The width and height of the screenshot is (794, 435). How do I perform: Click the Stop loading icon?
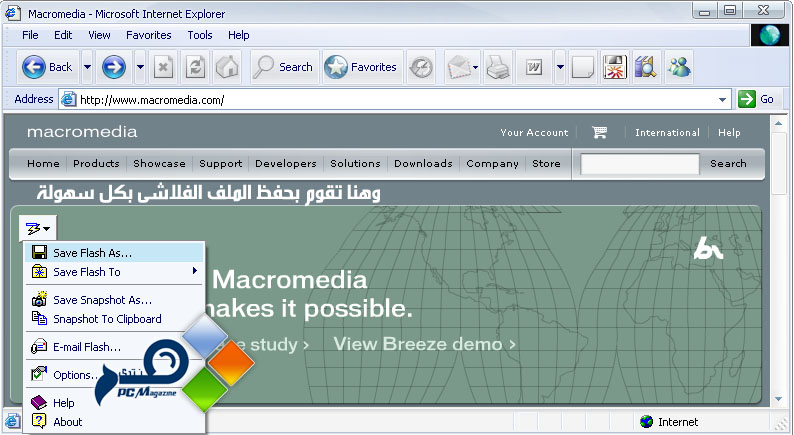coord(163,67)
